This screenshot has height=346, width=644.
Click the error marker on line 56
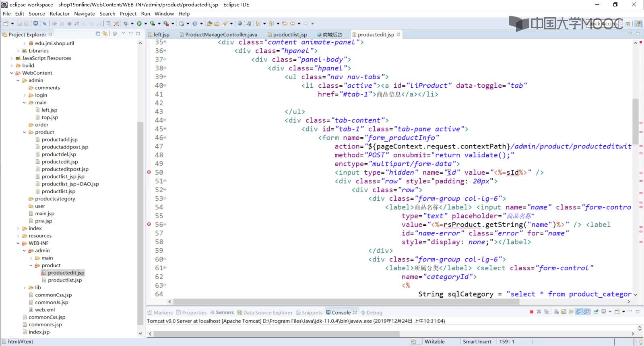tap(149, 224)
